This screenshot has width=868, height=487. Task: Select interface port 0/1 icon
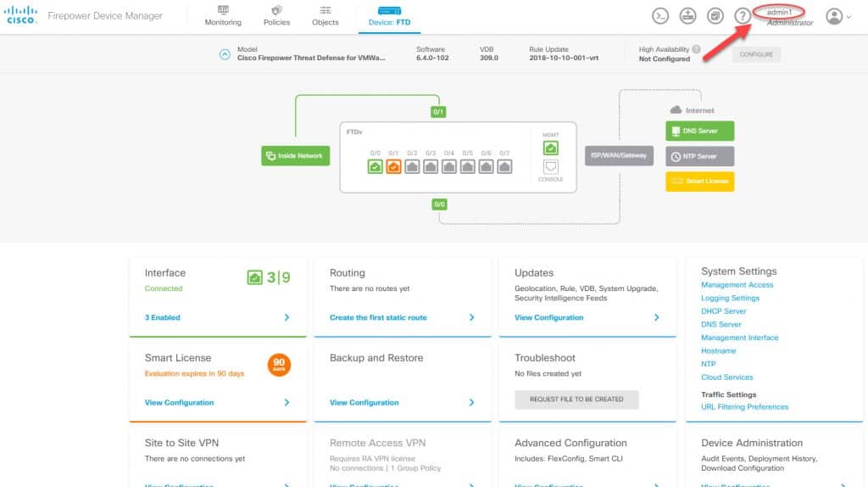393,166
